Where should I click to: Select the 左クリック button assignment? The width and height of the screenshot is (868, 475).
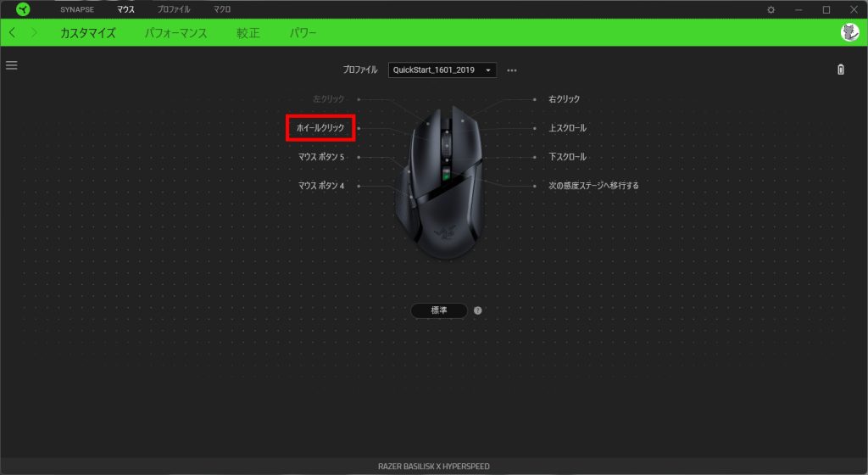(328, 99)
